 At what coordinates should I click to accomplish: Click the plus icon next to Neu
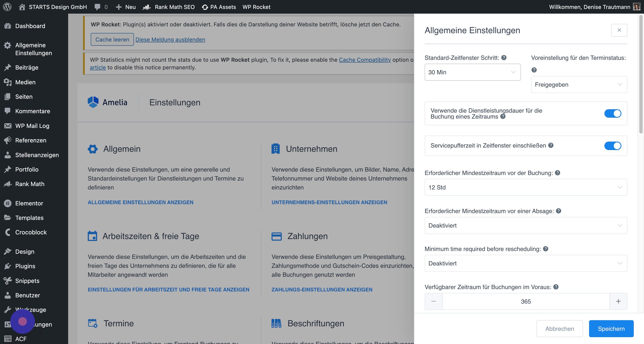118,7
